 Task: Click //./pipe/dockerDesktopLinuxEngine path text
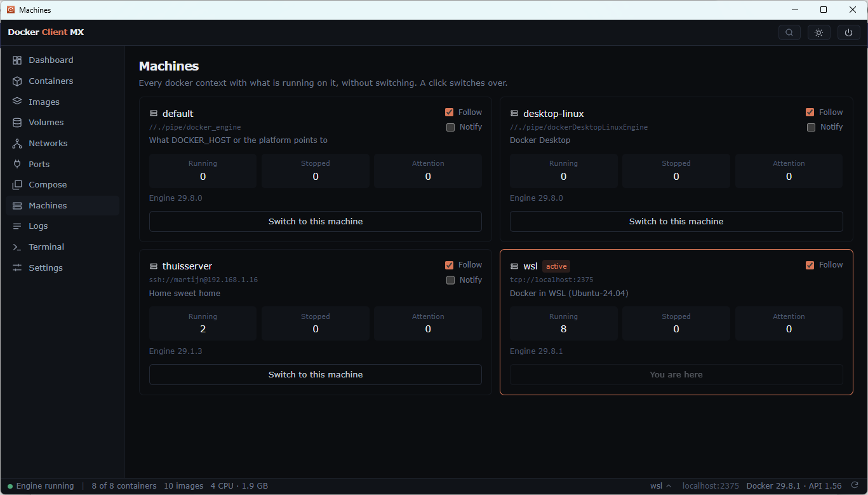(x=579, y=128)
